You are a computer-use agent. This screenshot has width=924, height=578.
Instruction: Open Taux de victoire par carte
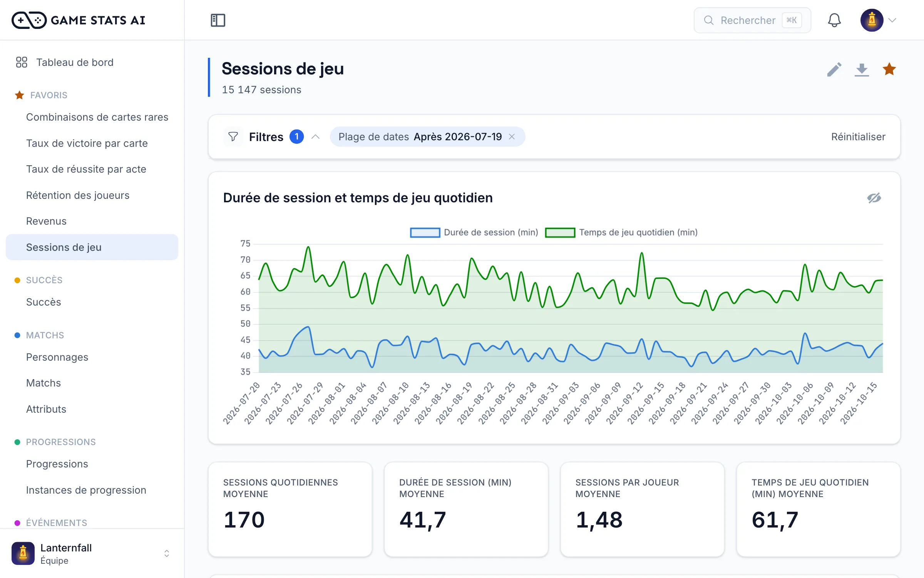87,143
